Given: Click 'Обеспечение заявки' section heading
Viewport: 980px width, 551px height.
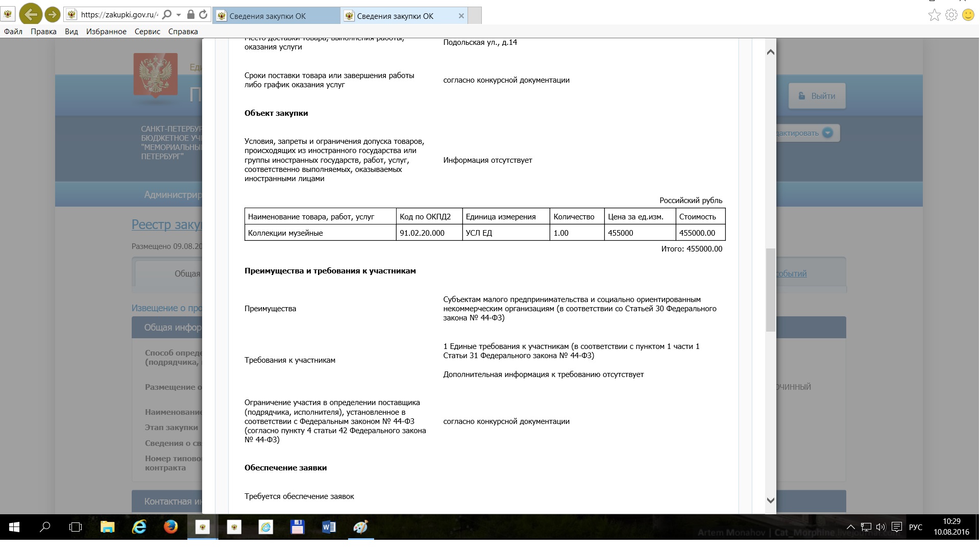Looking at the screenshot, I should click(285, 468).
